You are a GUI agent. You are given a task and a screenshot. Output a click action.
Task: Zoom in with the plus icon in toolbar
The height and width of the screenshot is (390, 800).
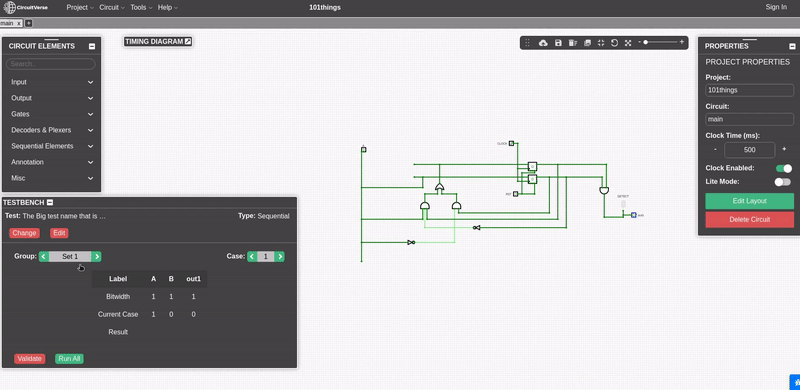682,42
